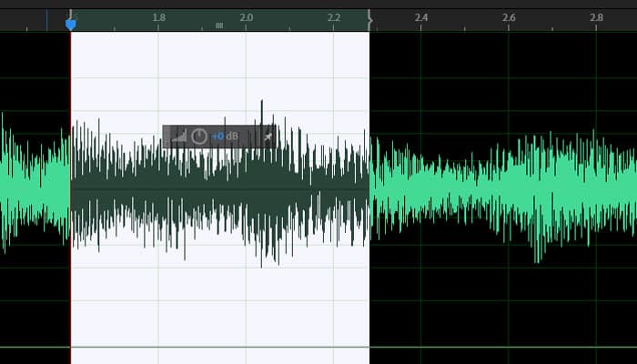This screenshot has width=637, height=364.
Task: Click the 1.8 time ruler label
Action: pyautogui.click(x=159, y=17)
